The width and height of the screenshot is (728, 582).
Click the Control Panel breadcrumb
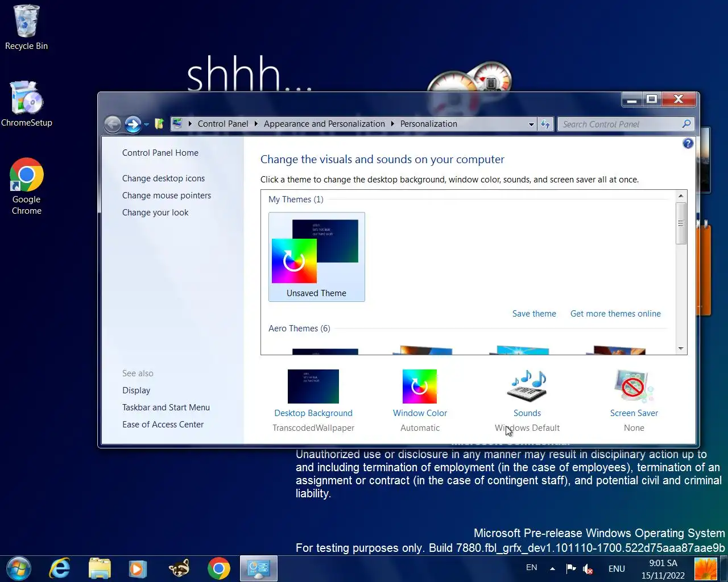(223, 124)
